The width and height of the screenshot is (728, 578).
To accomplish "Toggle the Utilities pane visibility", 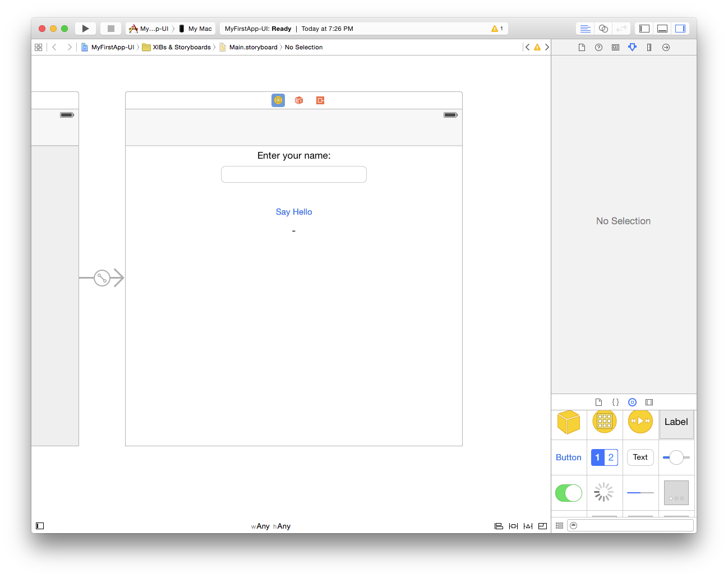I will 680,29.
